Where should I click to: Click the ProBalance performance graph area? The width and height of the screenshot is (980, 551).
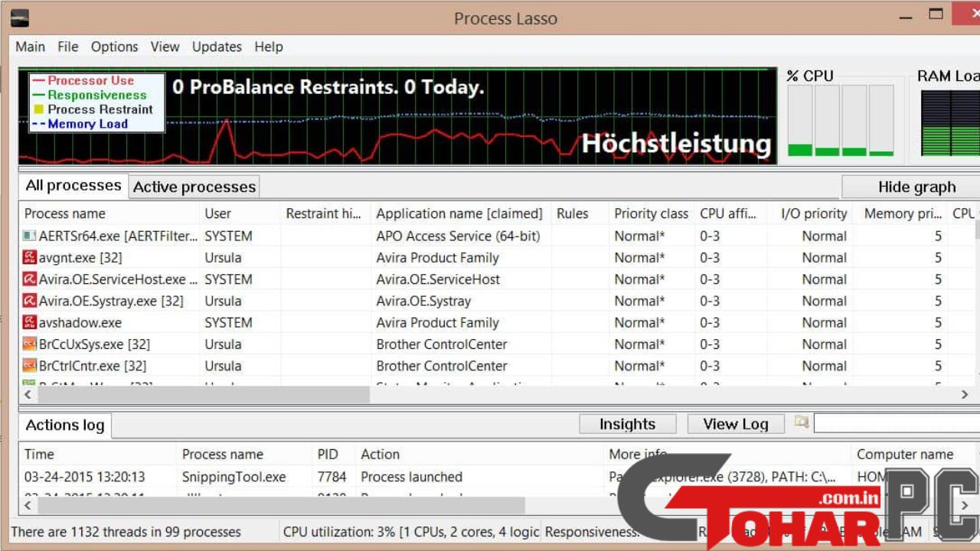(397, 116)
